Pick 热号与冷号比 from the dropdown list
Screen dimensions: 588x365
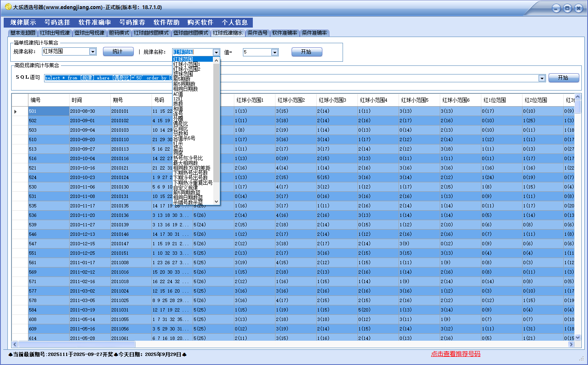pos(188,158)
